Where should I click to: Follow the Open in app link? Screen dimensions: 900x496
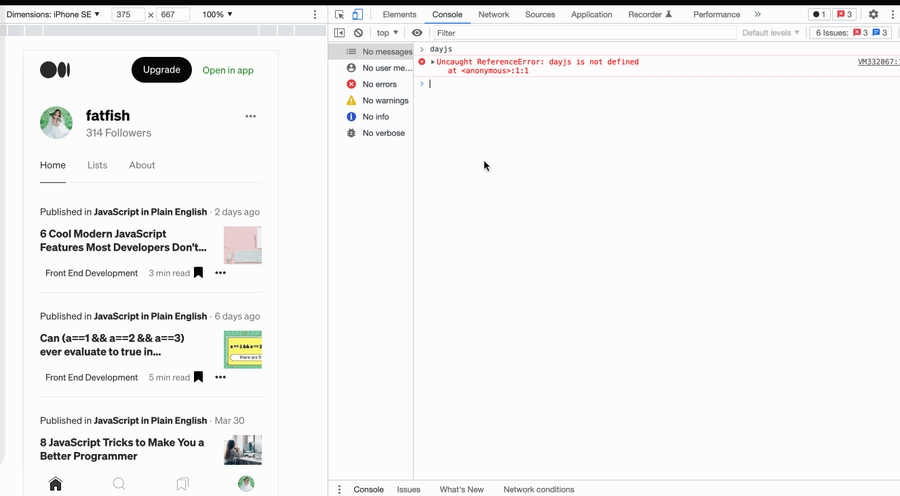click(x=228, y=70)
